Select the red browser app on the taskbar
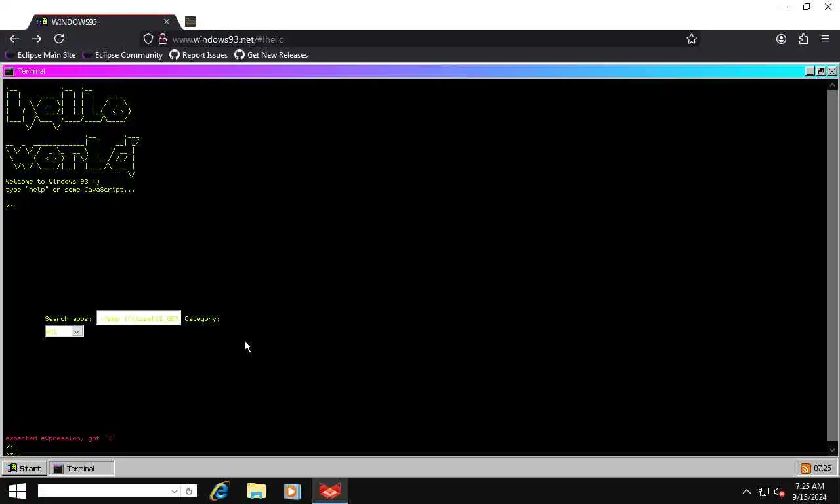840x504 pixels. 329,491
